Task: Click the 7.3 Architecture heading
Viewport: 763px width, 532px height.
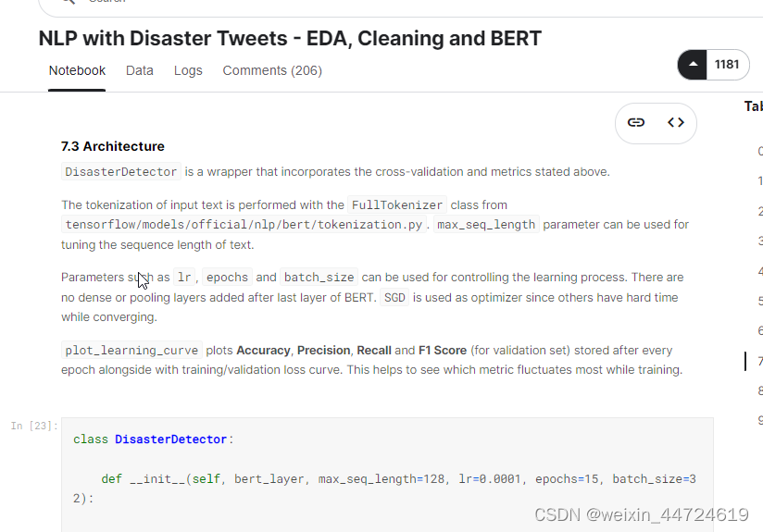Action: click(x=113, y=146)
